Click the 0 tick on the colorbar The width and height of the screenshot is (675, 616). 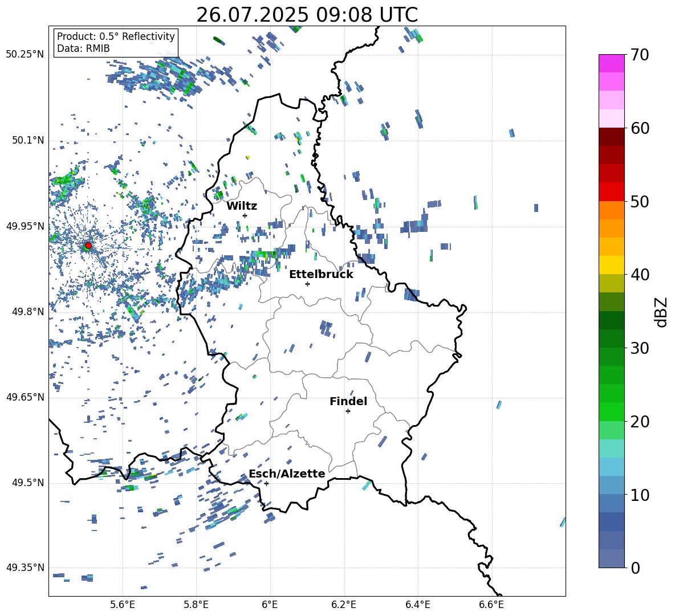click(635, 568)
